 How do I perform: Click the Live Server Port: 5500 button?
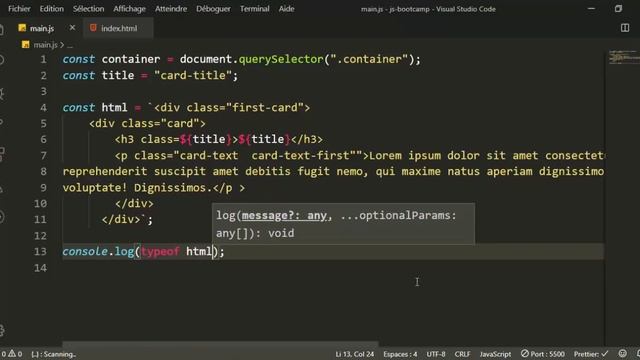pos(543,354)
